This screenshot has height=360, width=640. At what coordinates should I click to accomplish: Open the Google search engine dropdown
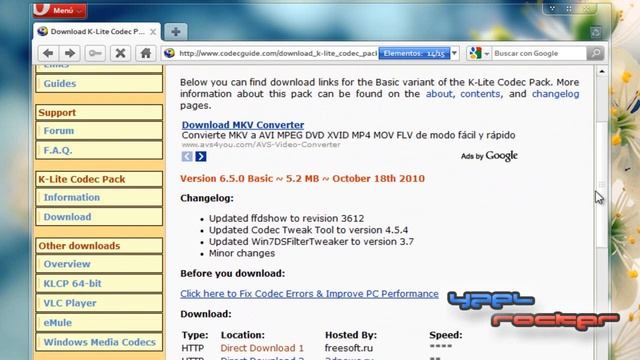point(478,53)
